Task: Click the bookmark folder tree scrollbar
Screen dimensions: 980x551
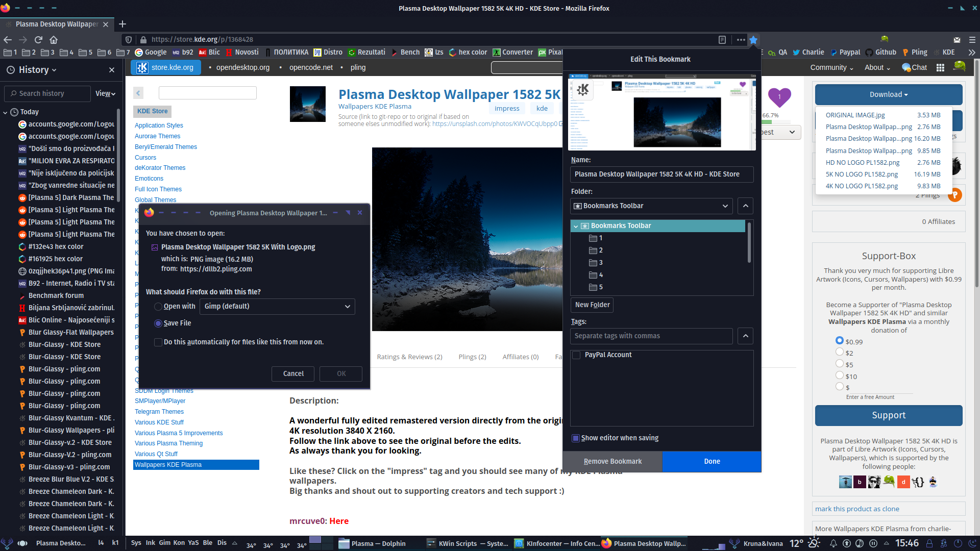Action: coord(749,242)
